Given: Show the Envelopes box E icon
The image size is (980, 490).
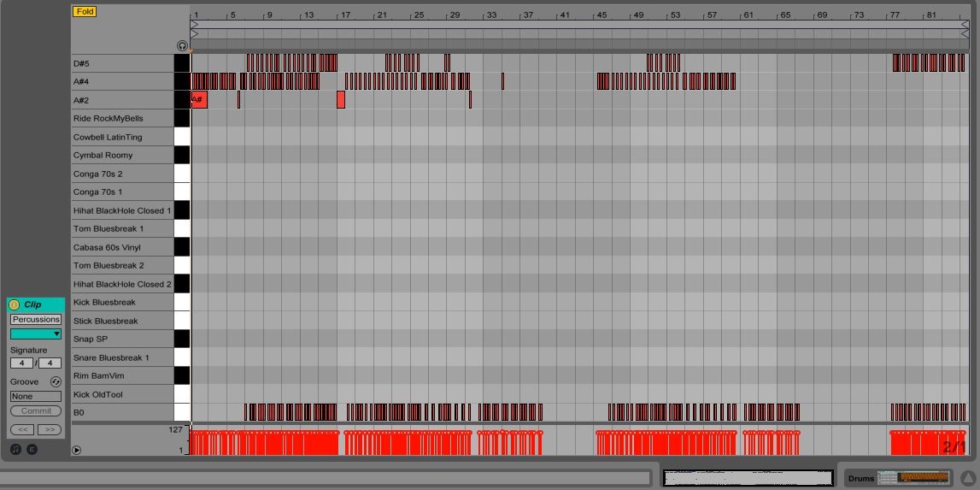Looking at the screenshot, I should click(x=32, y=449).
